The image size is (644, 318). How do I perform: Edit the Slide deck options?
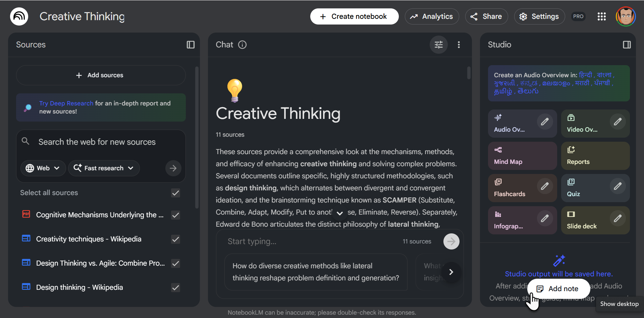(618, 218)
